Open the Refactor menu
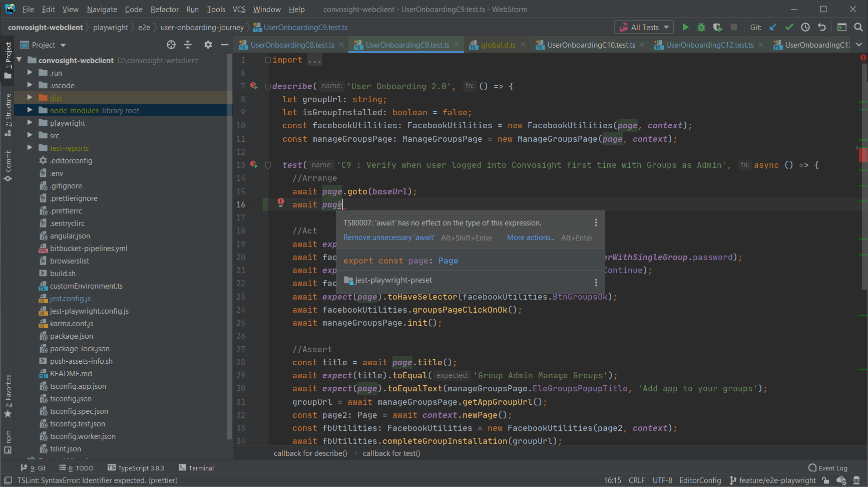The image size is (868, 487). pyautogui.click(x=164, y=9)
